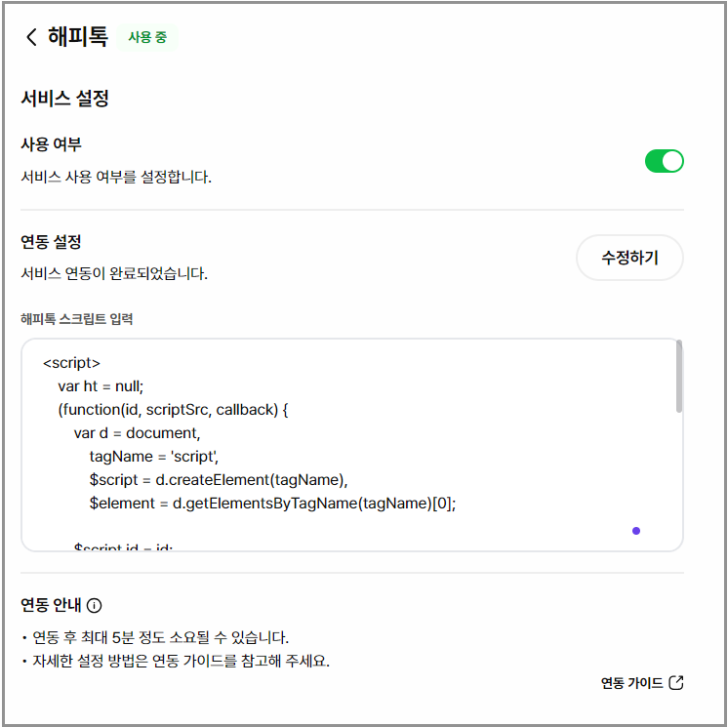Open 수정하기 to edit the integration
728x727 pixels.
pos(629,258)
